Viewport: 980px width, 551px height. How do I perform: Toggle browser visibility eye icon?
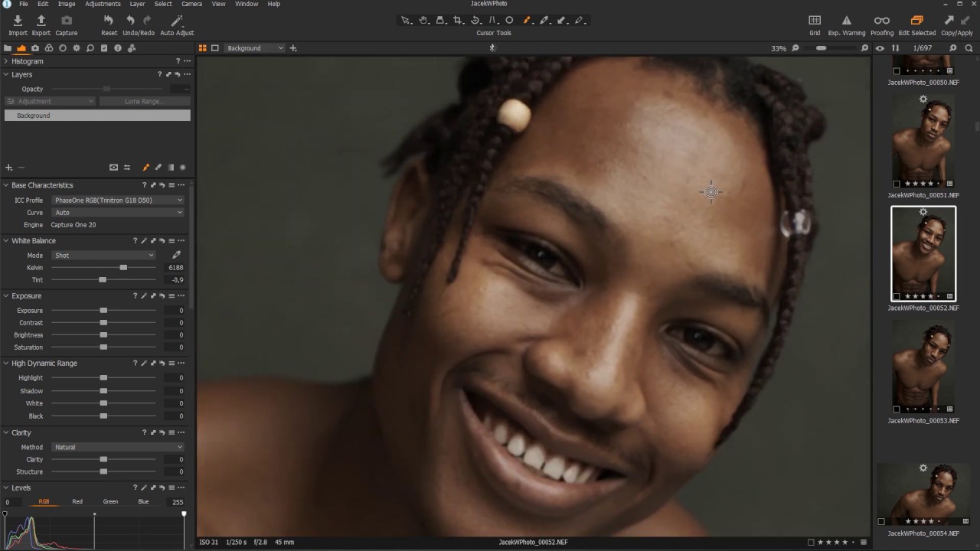(880, 48)
